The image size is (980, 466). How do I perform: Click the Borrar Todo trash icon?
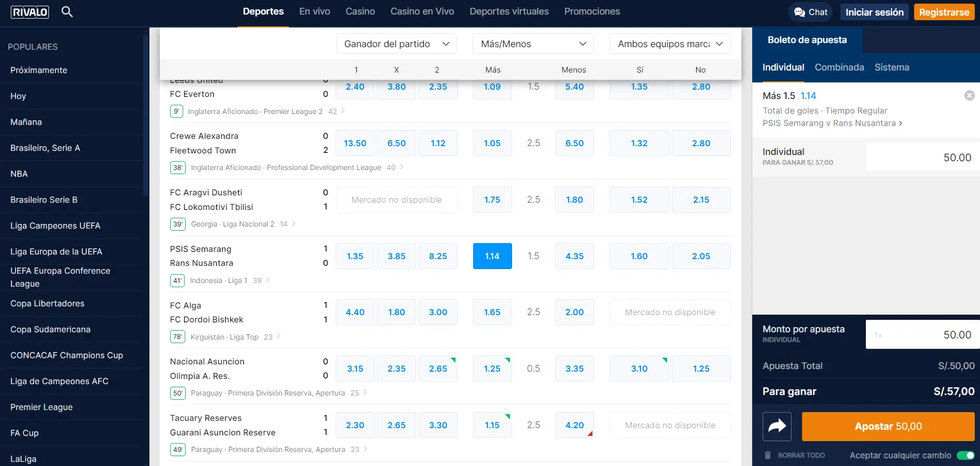[768, 455]
